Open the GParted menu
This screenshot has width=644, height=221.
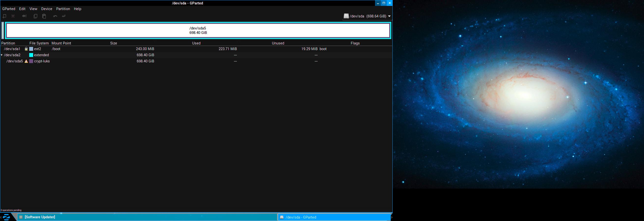pyautogui.click(x=9, y=9)
